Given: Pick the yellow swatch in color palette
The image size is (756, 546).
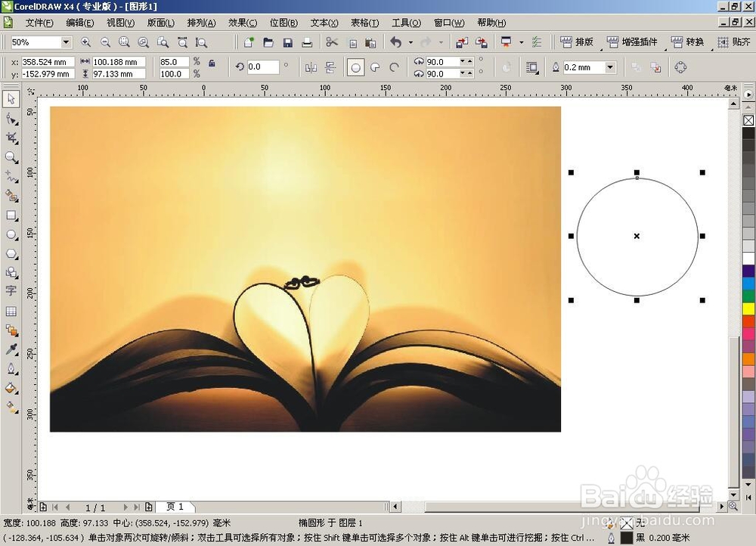Looking at the screenshot, I should [748, 309].
